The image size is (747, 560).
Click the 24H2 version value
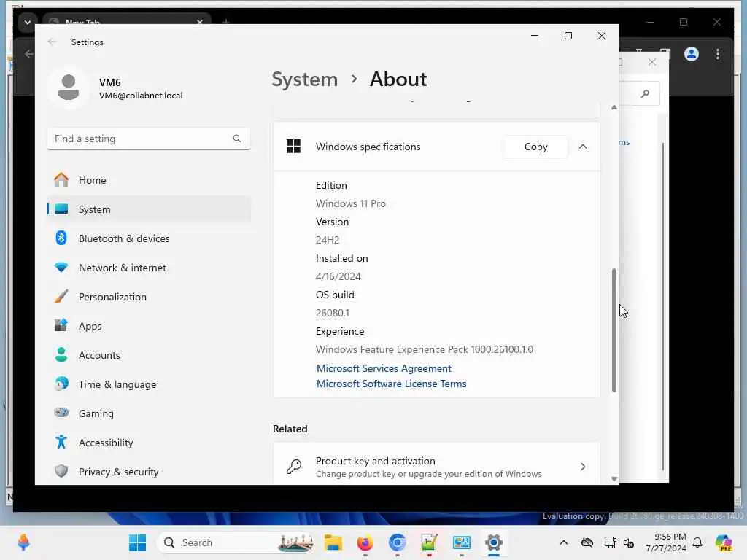coord(328,240)
